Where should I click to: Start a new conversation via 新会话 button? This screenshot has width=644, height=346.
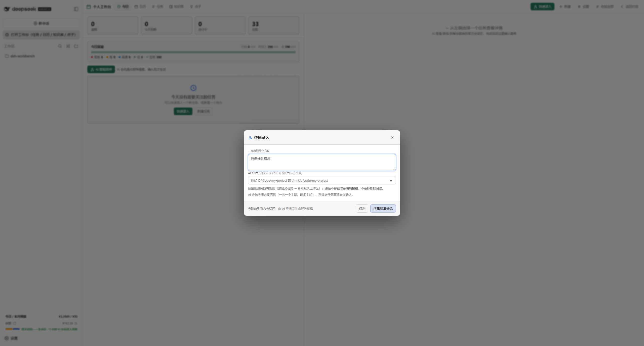pos(41,23)
